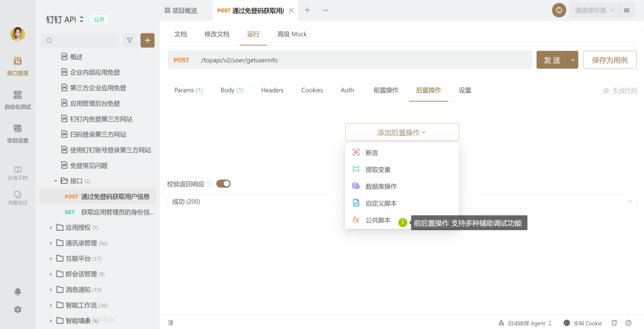Click the shirt theme icon in the status bar

614,323
